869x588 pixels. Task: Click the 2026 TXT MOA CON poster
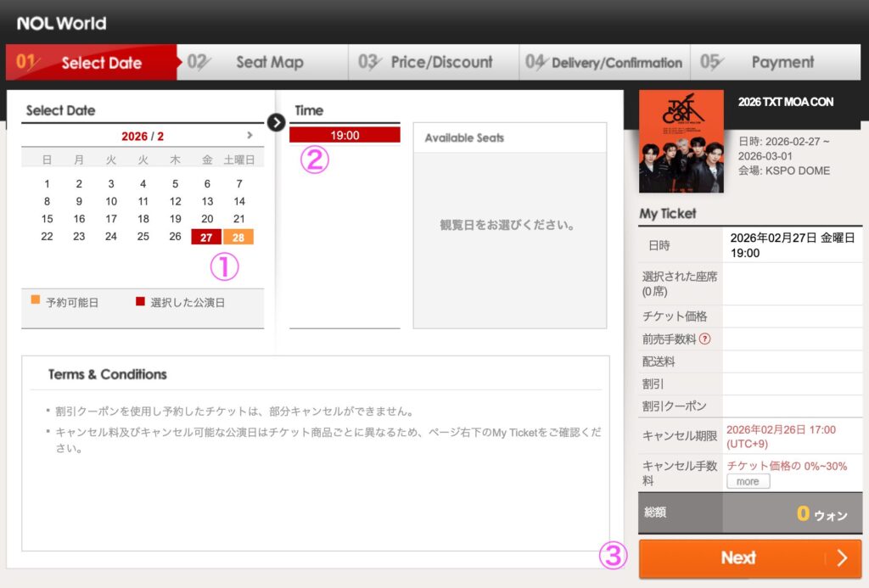[x=681, y=141]
